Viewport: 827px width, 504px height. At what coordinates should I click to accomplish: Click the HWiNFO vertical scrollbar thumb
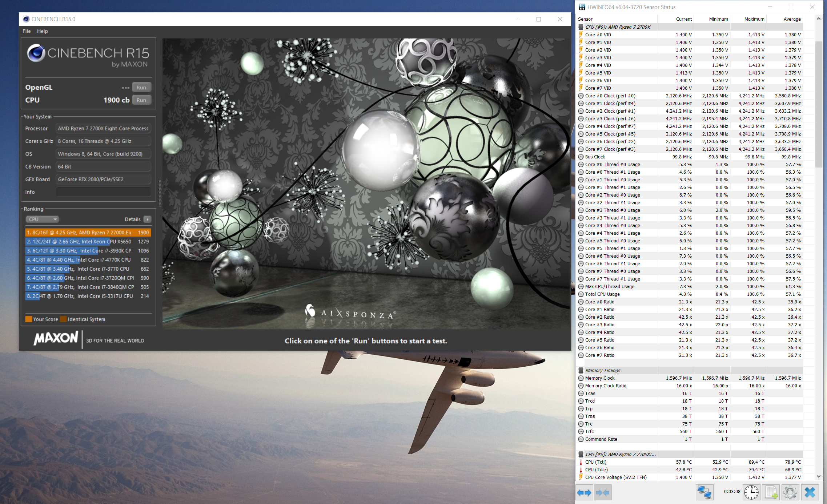[x=819, y=105]
